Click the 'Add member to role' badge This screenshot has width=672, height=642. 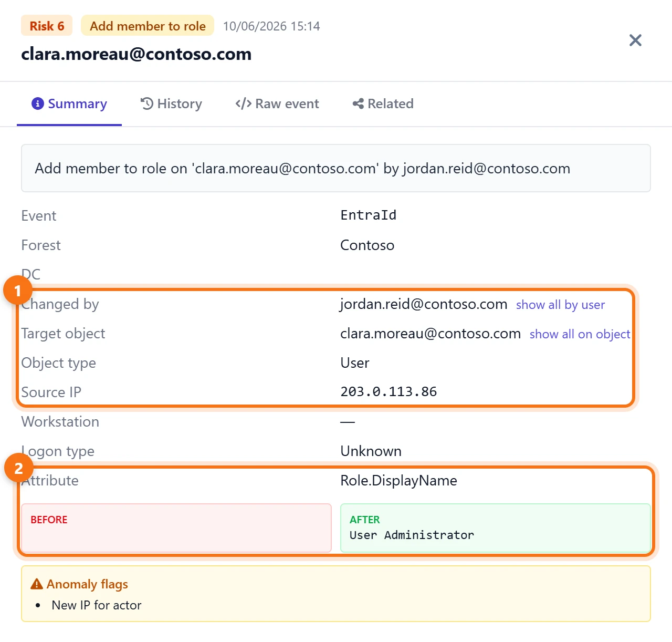(148, 26)
